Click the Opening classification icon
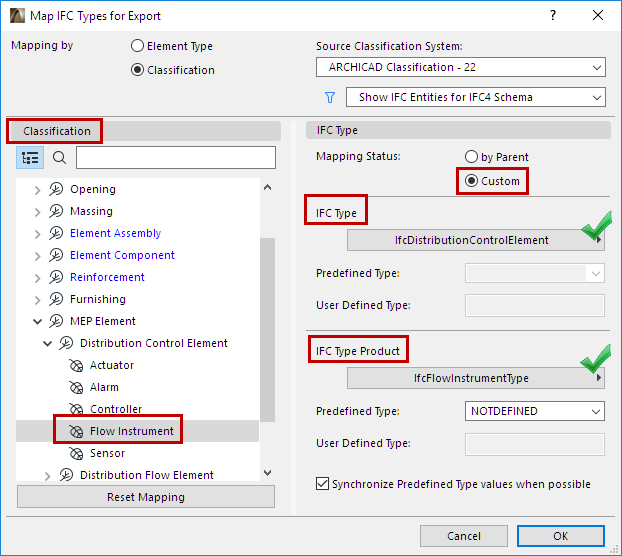This screenshot has height=556, width=622. click(x=56, y=189)
